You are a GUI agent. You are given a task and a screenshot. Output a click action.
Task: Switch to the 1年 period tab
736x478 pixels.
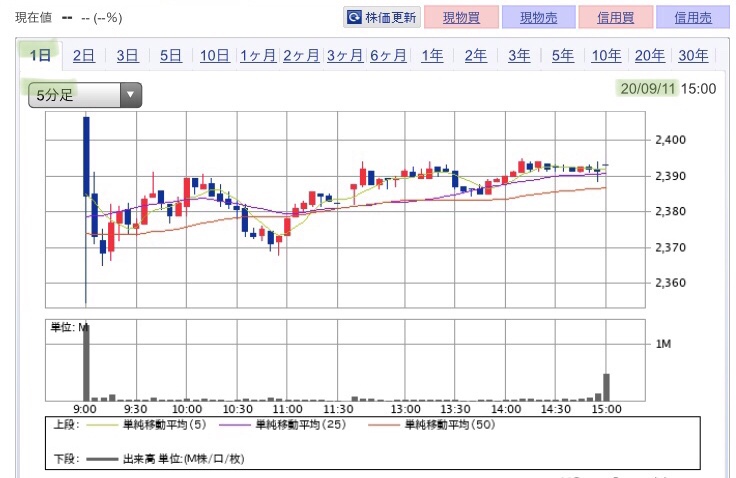pyautogui.click(x=432, y=55)
